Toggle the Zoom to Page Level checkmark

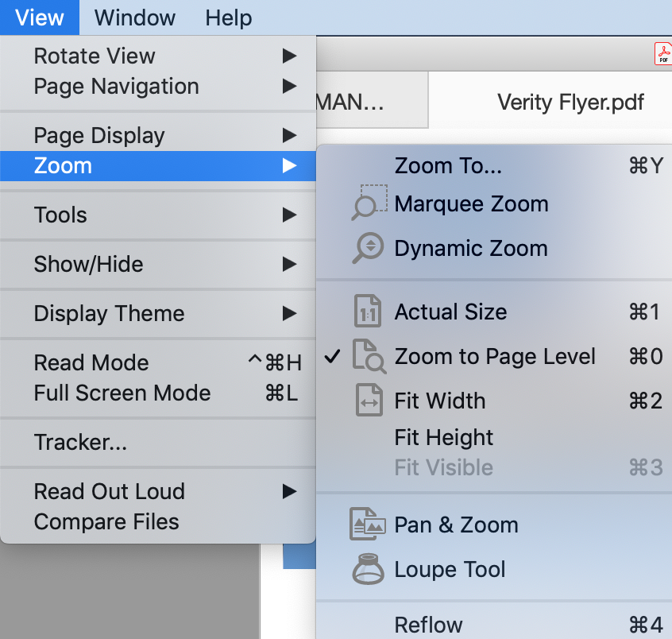point(333,356)
